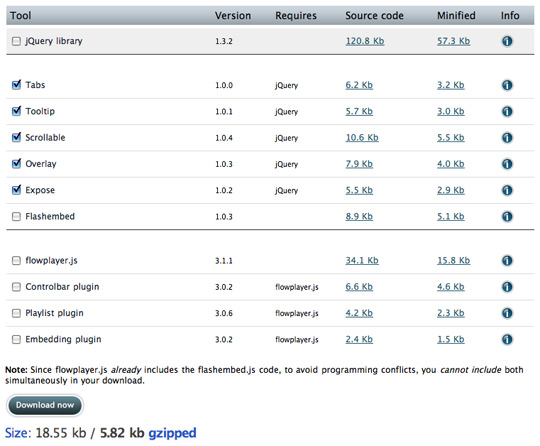Uncheck the Tooltip checkbox
Screen dimensions: 540x446
coord(16,111)
